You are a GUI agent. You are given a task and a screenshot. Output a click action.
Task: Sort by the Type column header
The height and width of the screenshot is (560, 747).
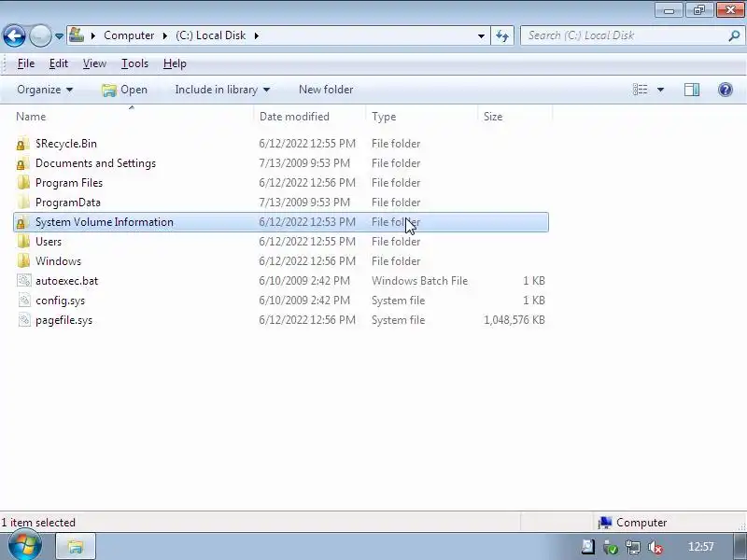pos(384,117)
